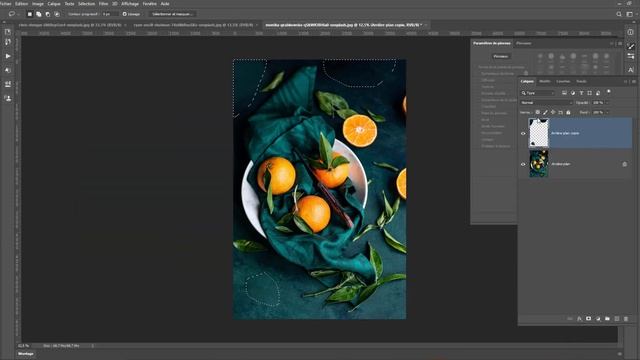
Task: Click the lasso tool preset icon
Action: click(11, 14)
